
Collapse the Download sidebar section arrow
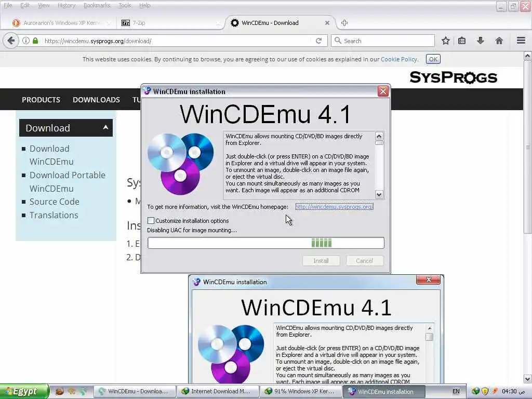click(x=105, y=127)
